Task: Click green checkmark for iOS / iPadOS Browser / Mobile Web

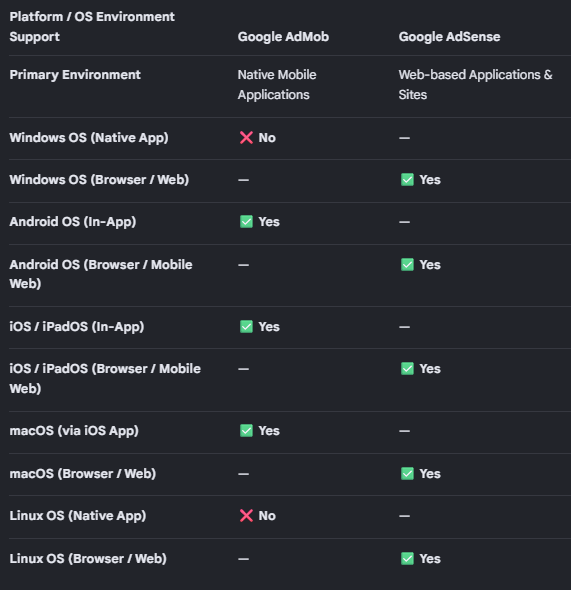Action: (407, 368)
